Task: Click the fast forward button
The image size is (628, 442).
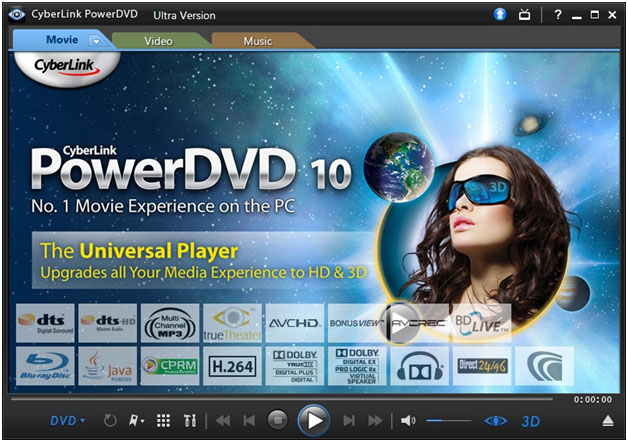Action: (375, 421)
